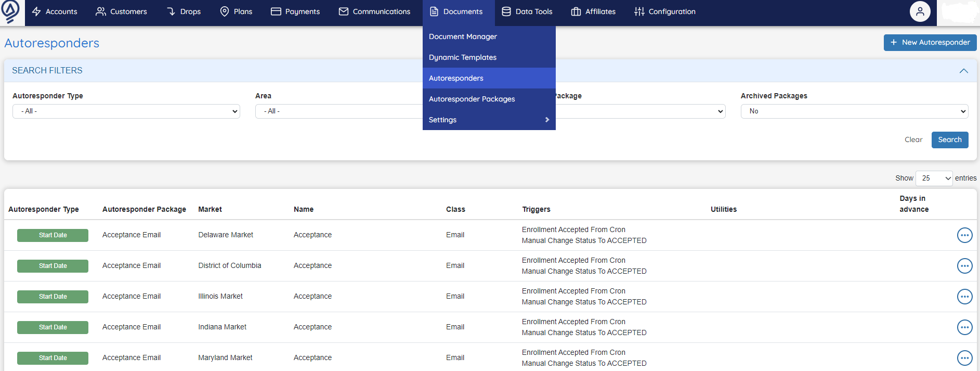Image resolution: width=980 pixels, height=371 pixels.
Task: Click the Clear filters link
Action: click(x=913, y=140)
